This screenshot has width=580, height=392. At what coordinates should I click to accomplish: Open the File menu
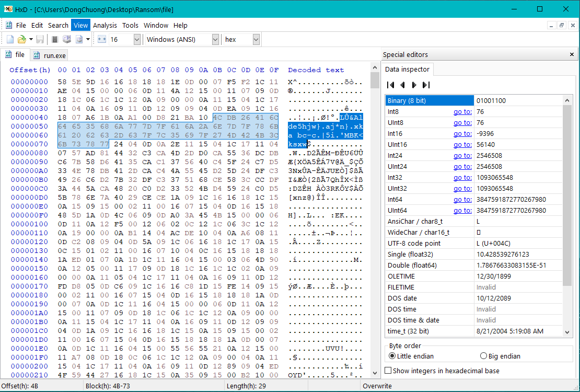pyautogui.click(x=21, y=25)
